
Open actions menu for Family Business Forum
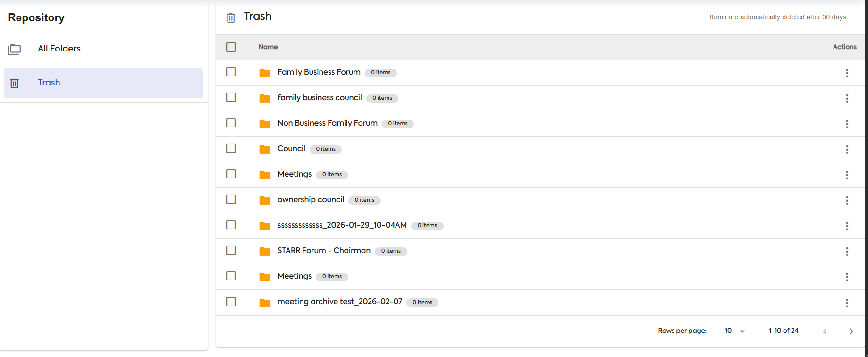pos(847,73)
